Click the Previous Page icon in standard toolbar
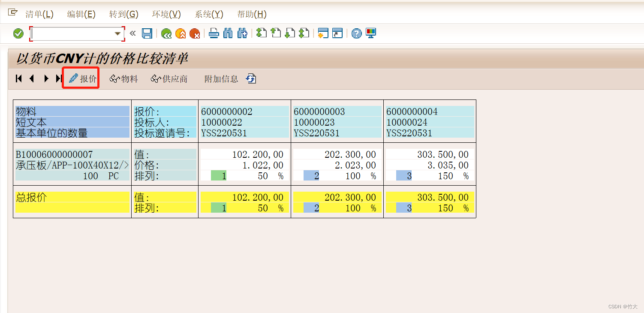The height and width of the screenshot is (313, 644). click(276, 33)
